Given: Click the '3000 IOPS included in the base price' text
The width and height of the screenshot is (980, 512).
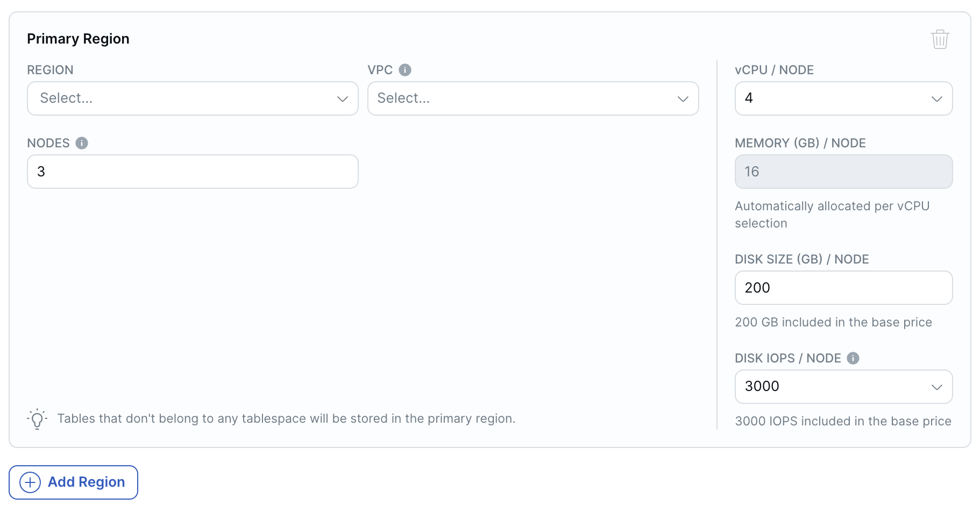Looking at the screenshot, I should (843, 421).
